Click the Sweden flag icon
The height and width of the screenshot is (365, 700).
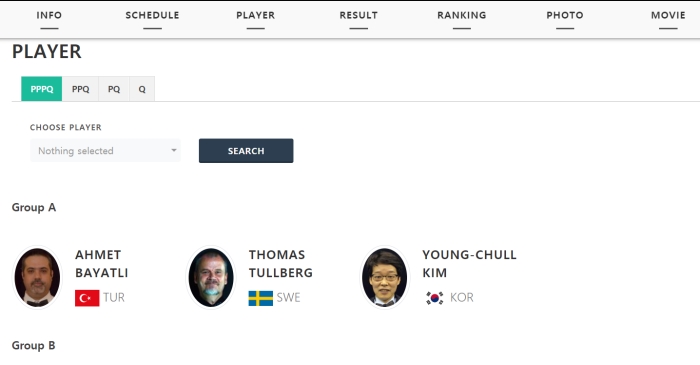tap(261, 298)
